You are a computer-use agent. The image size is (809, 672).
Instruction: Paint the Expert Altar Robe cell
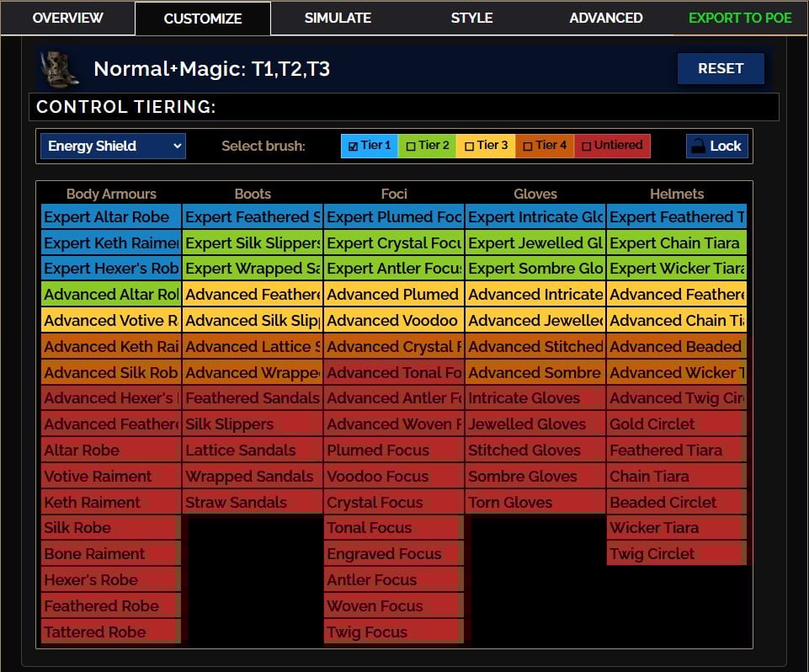pyautogui.click(x=109, y=216)
